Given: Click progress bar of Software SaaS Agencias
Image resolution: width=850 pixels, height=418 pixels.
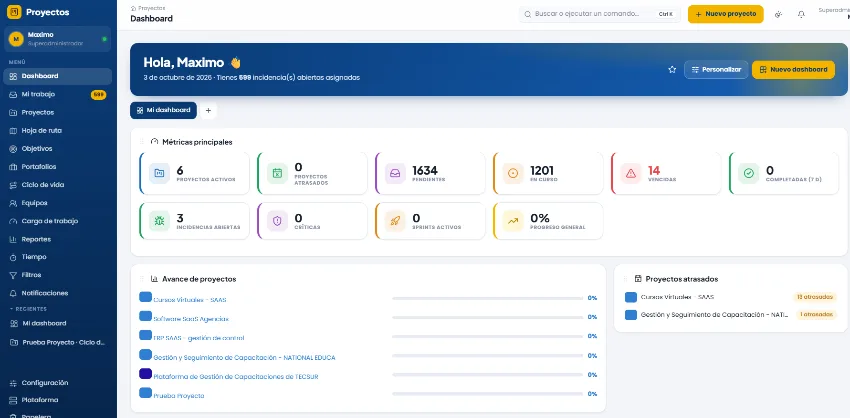Looking at the screenshot, I should tap(487, 317).
